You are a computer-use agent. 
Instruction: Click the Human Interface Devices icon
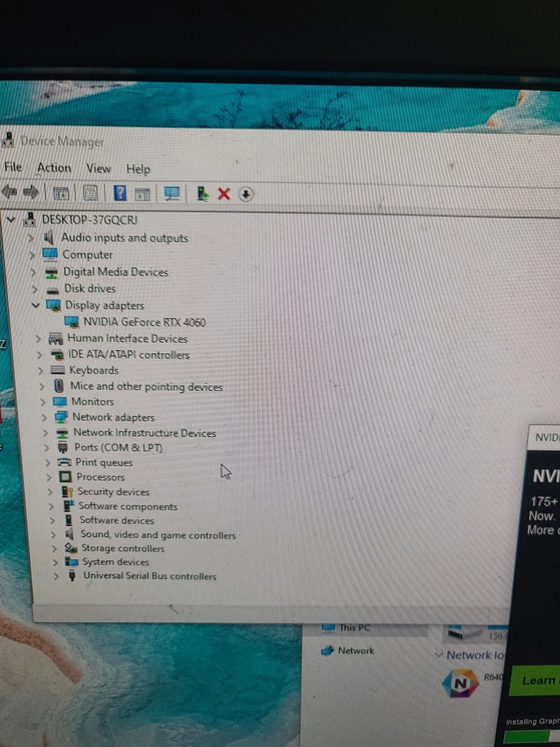(x=56, y=338)
